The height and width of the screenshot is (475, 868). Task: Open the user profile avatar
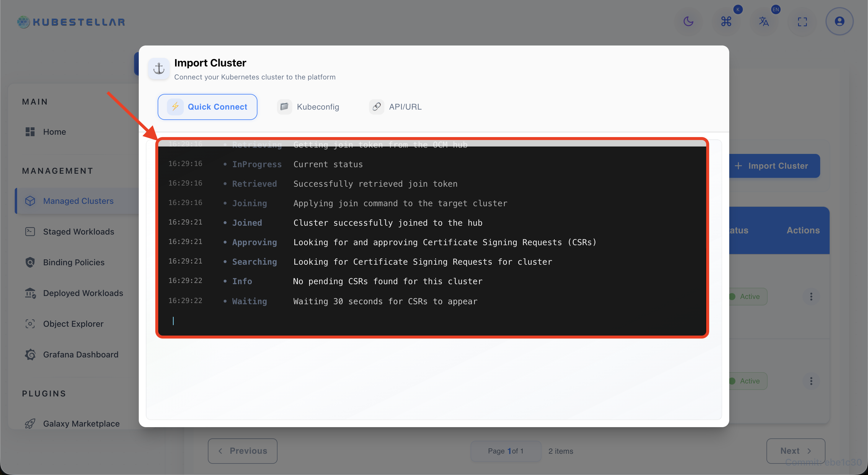pyautogui.click(x=839, y=21)
